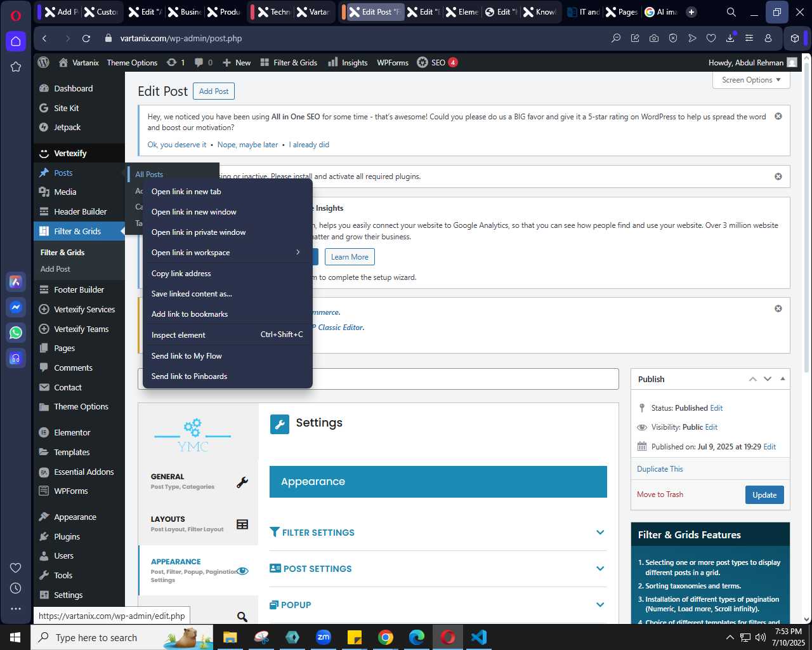Edit the Visibility setting link
Viewport: 812px width, 650px height.
(x=711, y=427)
